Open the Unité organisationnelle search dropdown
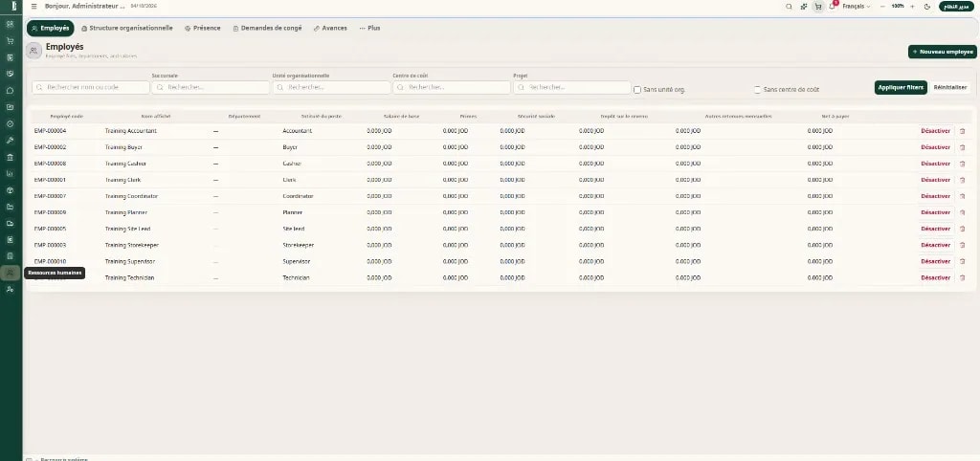The image size is (980, 461). [x=331, y=87]
